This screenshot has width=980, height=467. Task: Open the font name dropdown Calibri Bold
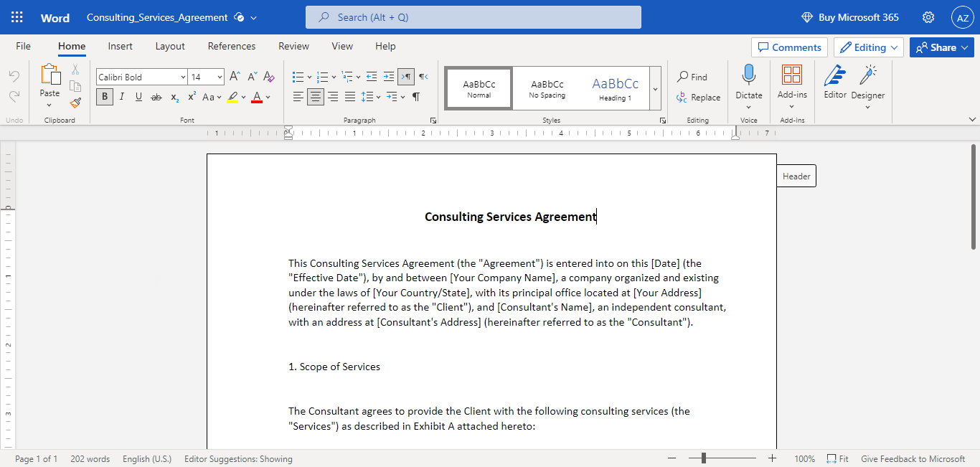point(141,77)
